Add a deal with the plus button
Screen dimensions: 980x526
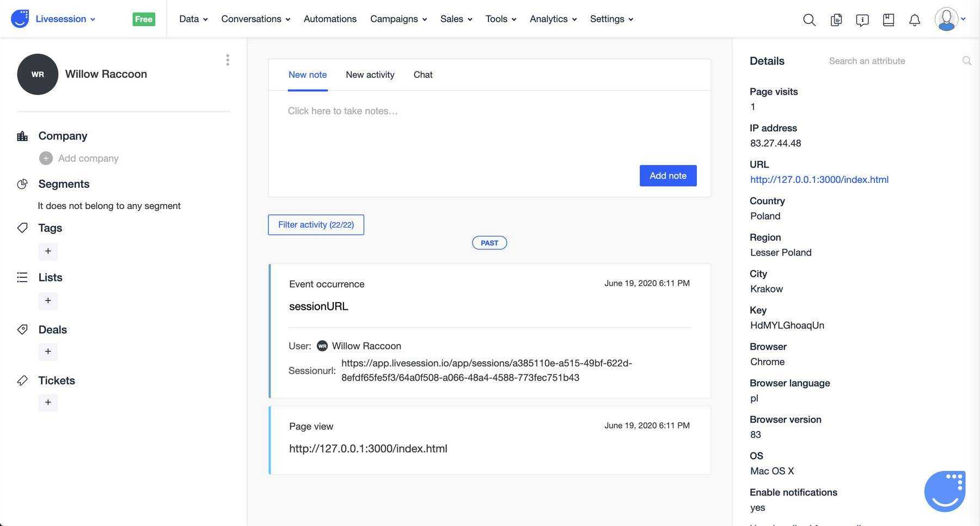(48, 352)
